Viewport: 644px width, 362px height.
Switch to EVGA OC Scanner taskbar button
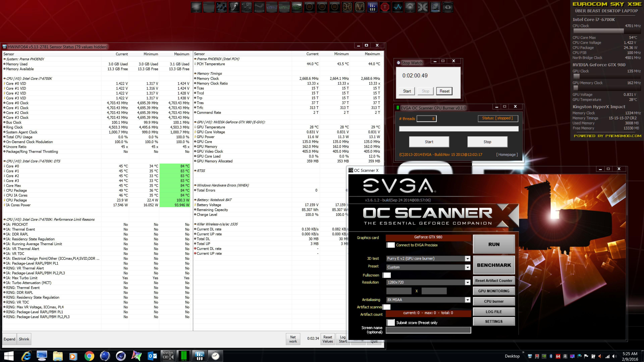click(168, 356)
